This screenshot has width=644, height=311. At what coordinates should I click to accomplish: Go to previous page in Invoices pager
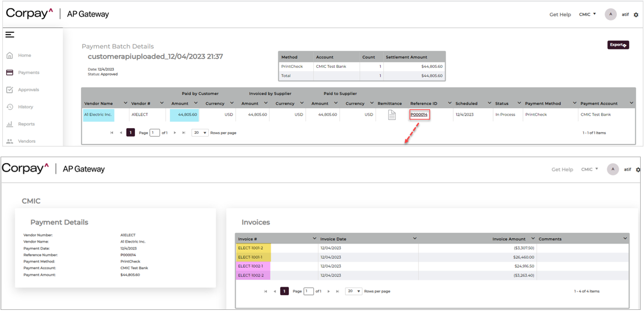274,292
